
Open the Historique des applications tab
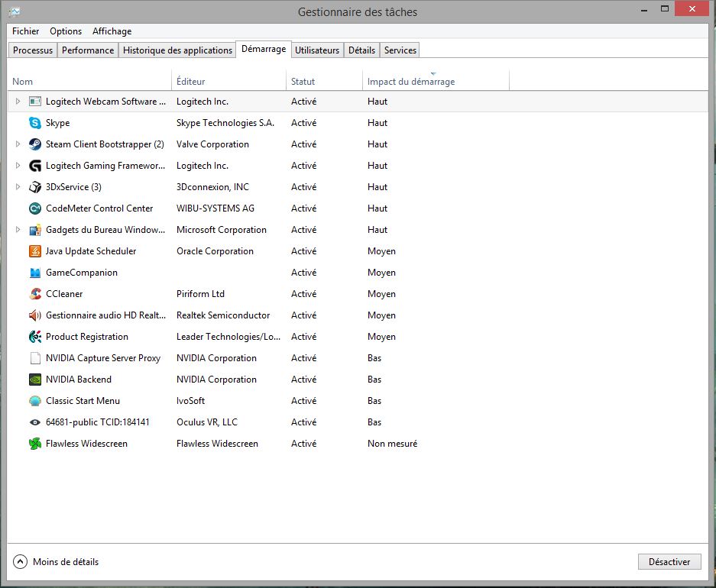click(177, 50)
